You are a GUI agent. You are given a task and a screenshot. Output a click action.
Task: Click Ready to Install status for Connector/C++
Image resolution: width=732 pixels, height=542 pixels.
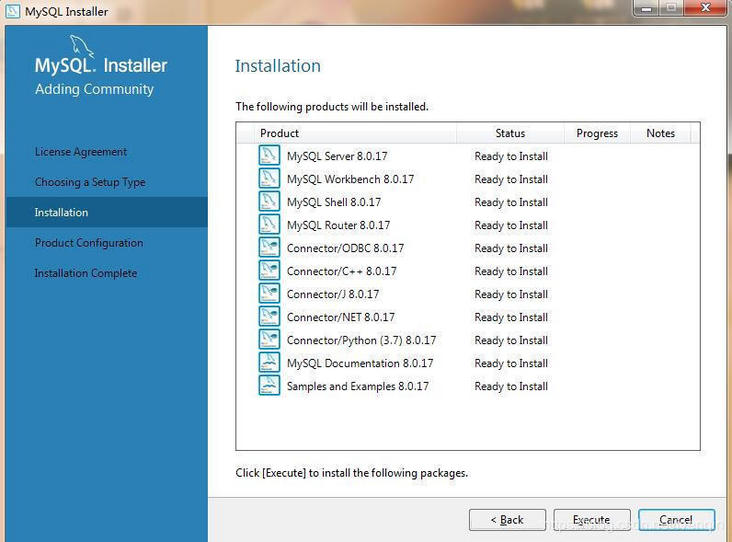(x=511, y=271)
